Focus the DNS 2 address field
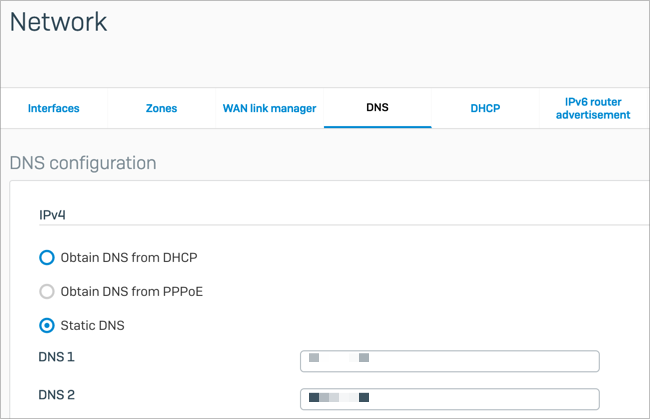 [450, 399]
